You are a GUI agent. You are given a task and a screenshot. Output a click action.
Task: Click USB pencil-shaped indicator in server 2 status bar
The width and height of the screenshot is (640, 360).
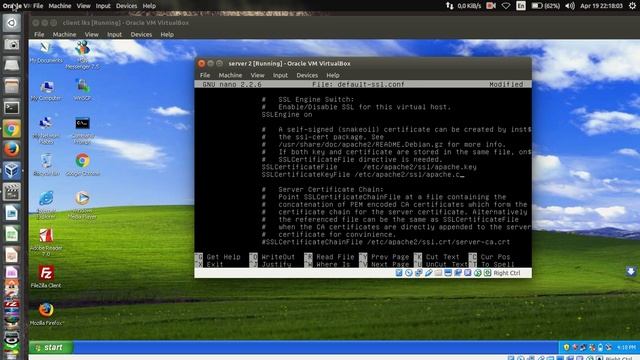428,273
